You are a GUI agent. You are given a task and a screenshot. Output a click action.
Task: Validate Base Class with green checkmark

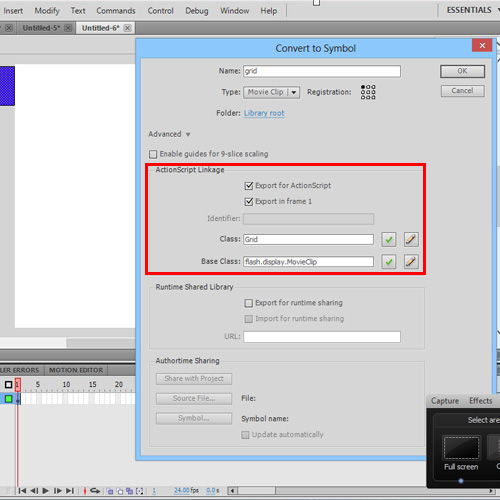(389, 262)
